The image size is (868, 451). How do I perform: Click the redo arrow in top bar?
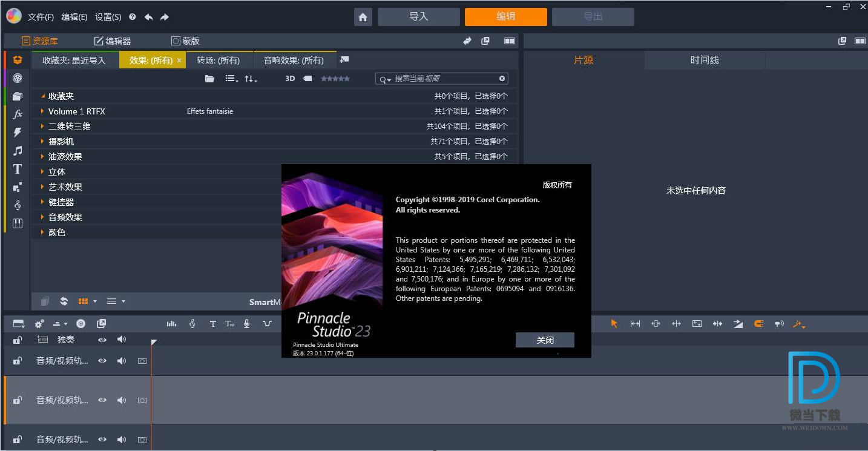coord(165,17)
